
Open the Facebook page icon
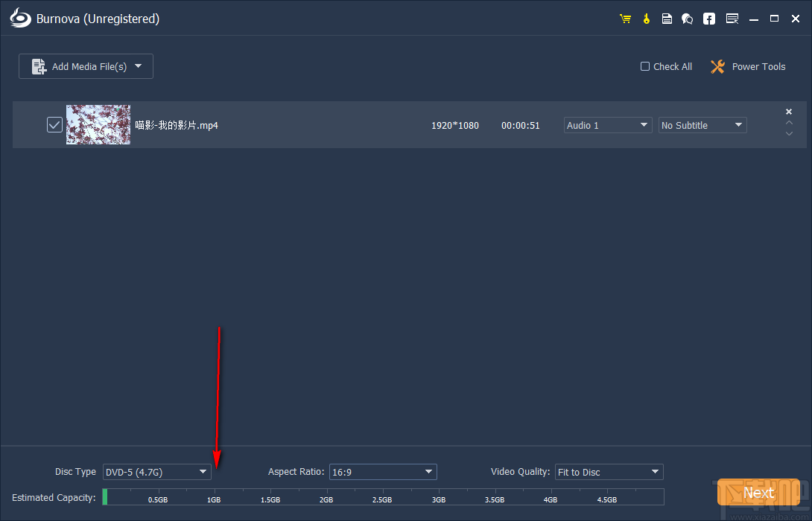tap(709, 19)
